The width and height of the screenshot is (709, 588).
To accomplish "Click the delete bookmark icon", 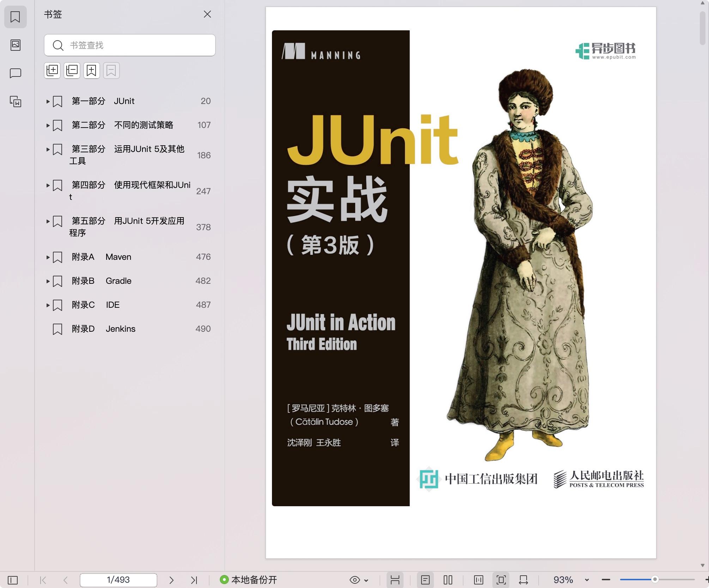I will click(111, 71).
